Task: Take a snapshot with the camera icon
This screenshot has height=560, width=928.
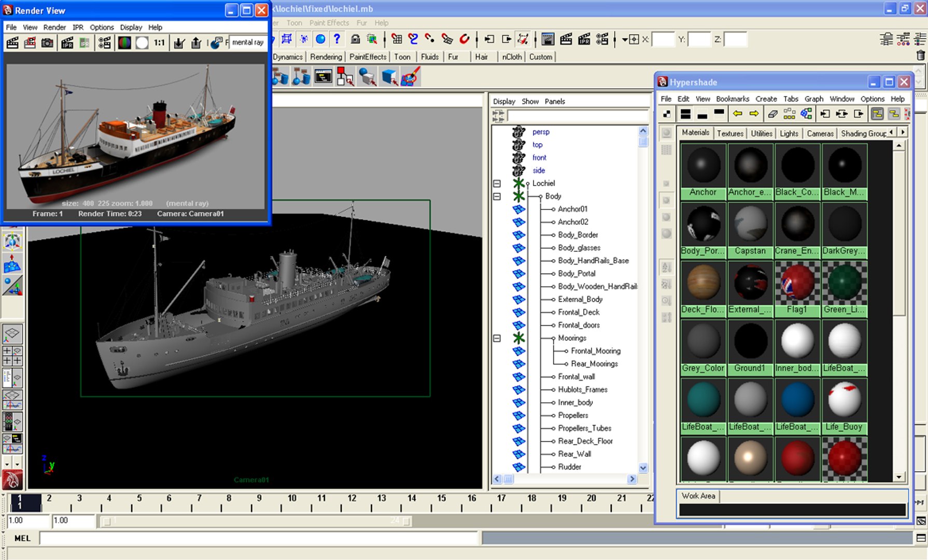Action: 47,43
